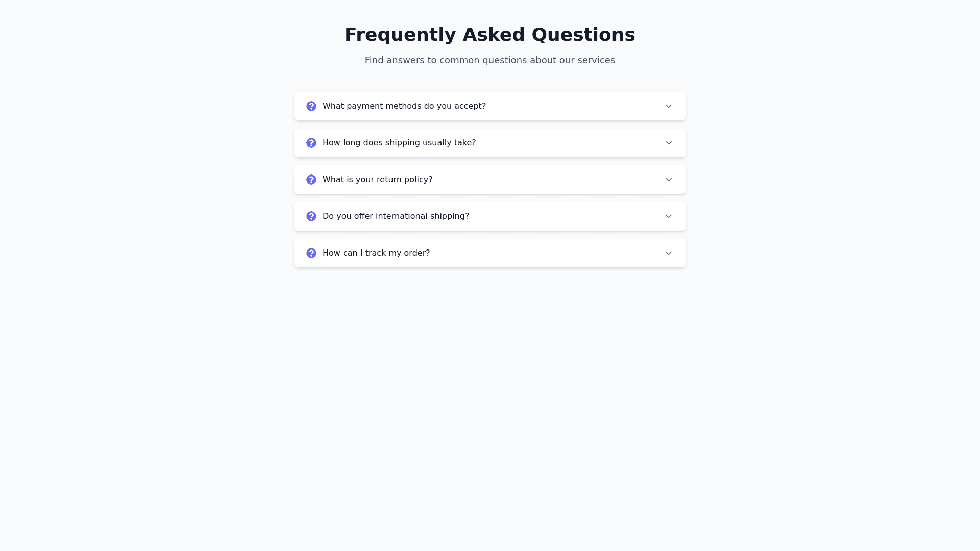Click the chevron on the international shipping row

tap(669, 216)
